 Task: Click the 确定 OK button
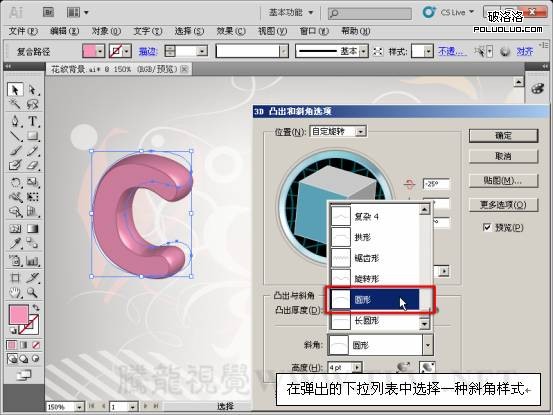click(x=503, y=136)
